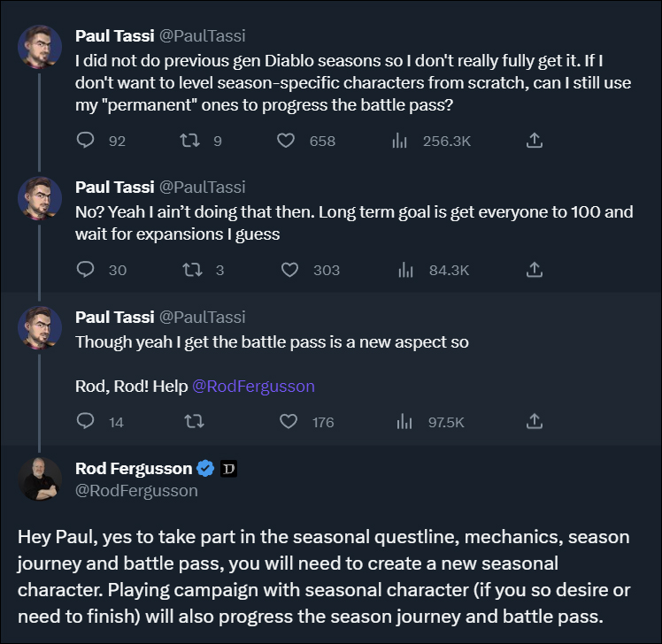The height and width of the screenshot is (644, 662).
Task: Share the first tweet about Diablo seasons
Action: pyautogui.click(x=534, y=141)
